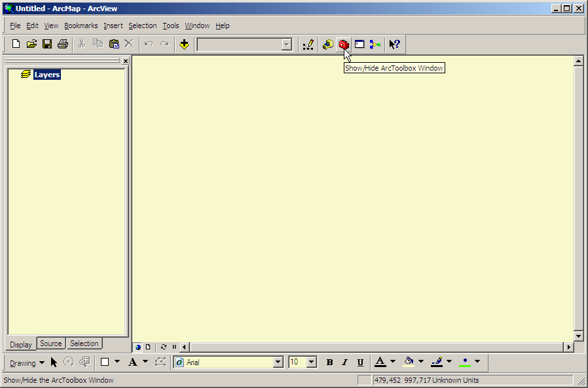The height and width of the screenshot is (388, 588).
Task: Switch to Layout View page icon
Action: click(148, 347)
